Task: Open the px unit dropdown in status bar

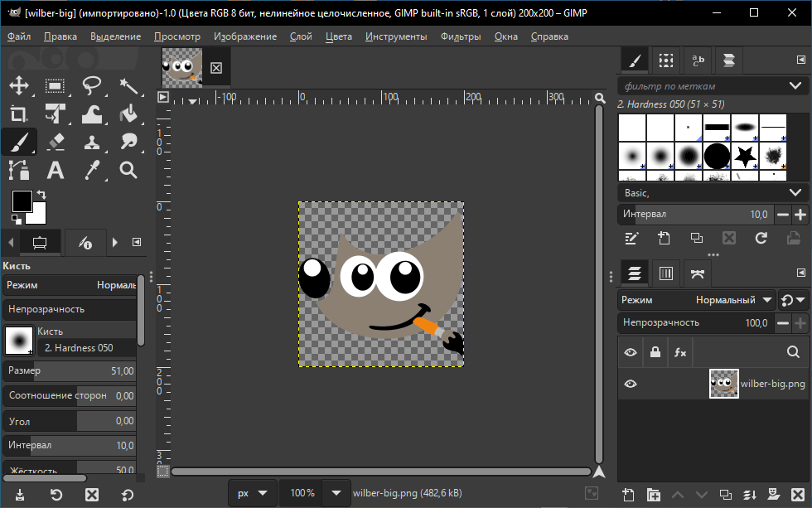Action: pyautogui.click(x=253, y=493)
